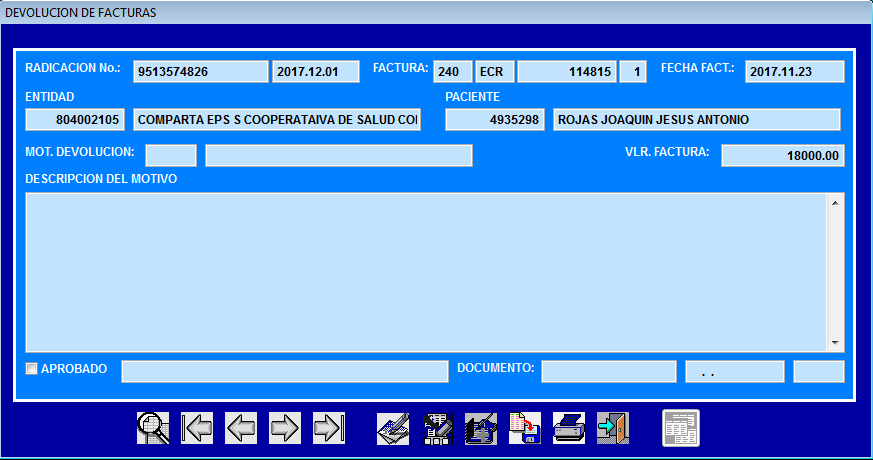Click into DESCRIPCION DEL MOTIVO text area
The height and width of the screenshot is (460, 873).
(x=426, y=272)
